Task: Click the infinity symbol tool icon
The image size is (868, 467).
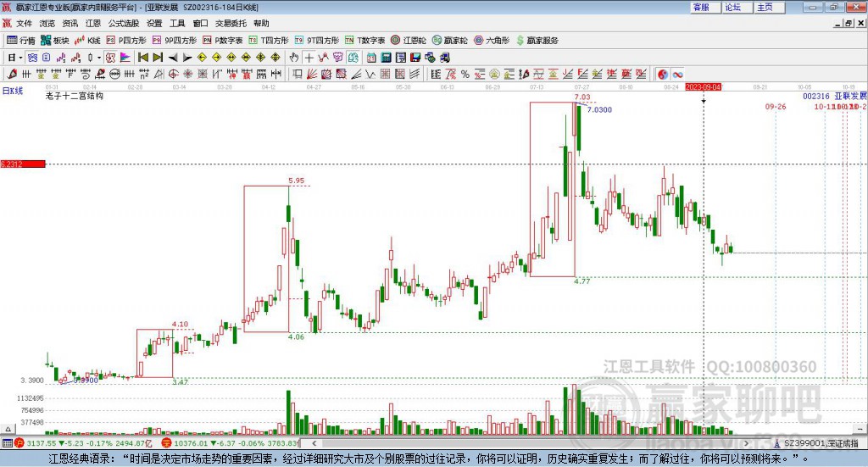Action: pos(677,74)
